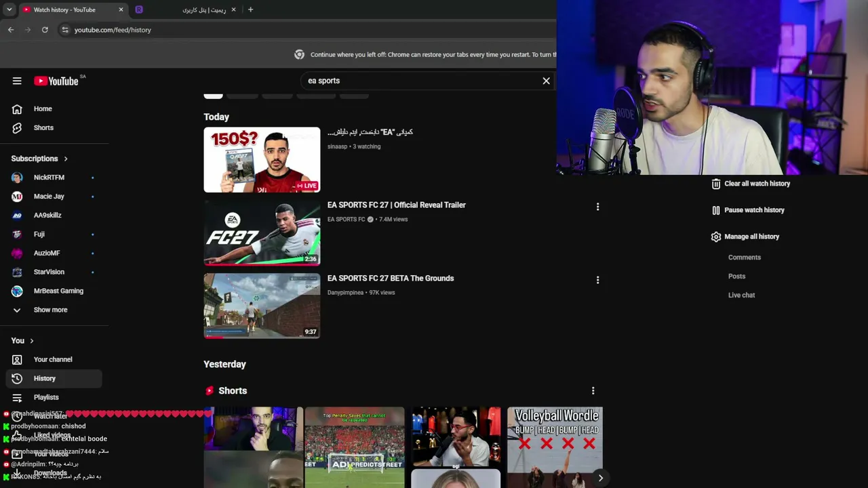Open The Grounds gameplay thumbnail
The width and height of the screenshot is (868, 488).
pos(262,306)
